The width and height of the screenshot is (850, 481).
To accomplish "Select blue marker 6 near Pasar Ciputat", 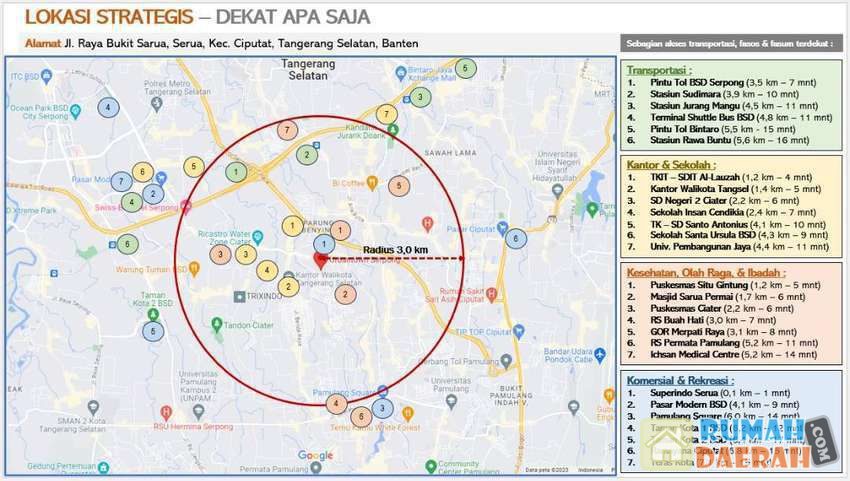I will pos(515,238).
